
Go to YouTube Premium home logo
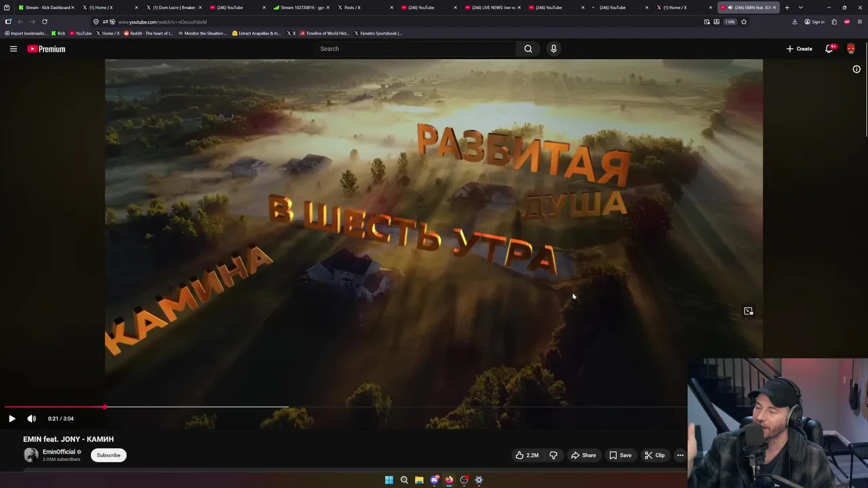pyautogui.click(x=46, y=49)
